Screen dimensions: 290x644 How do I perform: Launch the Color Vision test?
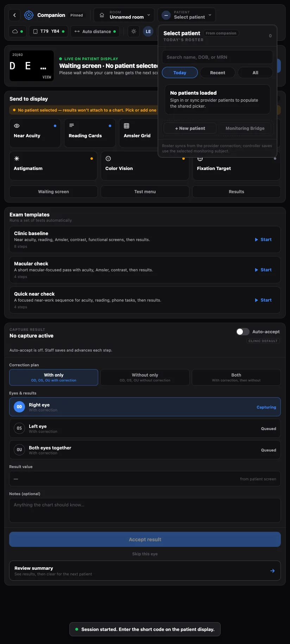point(145,166)
